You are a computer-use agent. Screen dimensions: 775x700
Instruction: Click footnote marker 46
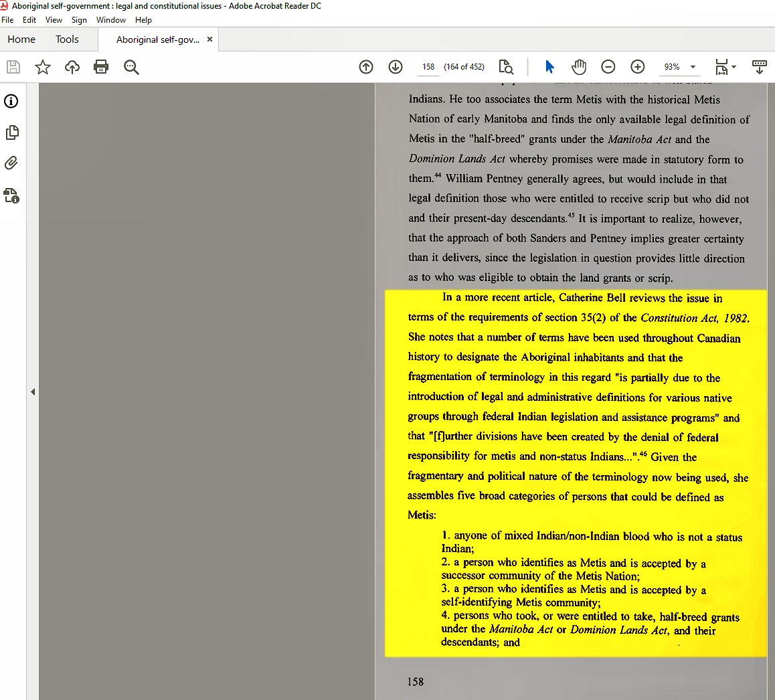(x=643, y=453)
